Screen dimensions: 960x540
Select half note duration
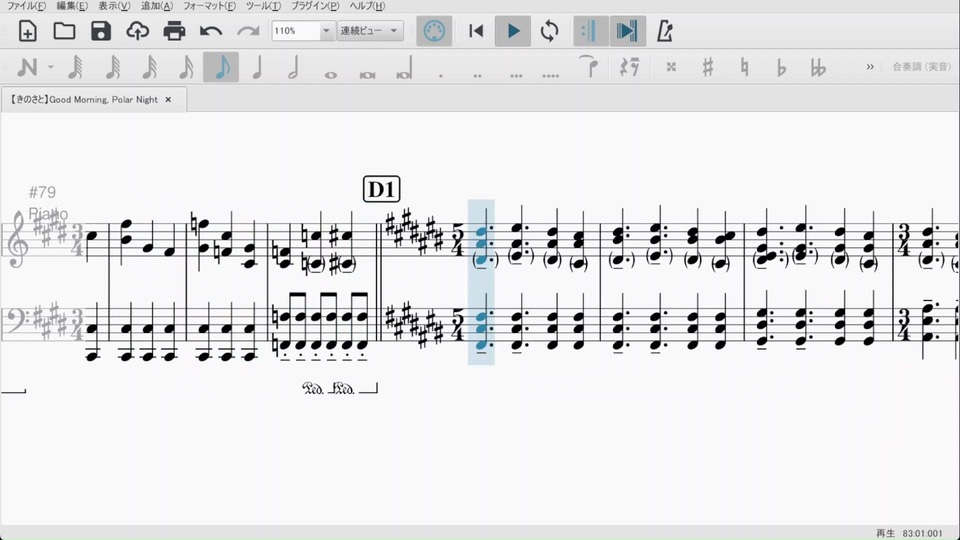tap(293, 67)
